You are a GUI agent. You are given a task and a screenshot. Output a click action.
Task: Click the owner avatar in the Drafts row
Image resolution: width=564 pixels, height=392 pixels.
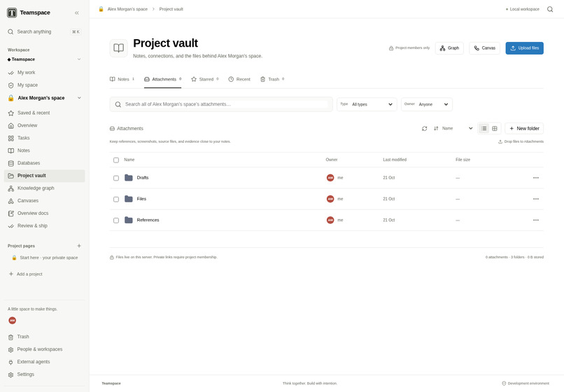[330, 178]
